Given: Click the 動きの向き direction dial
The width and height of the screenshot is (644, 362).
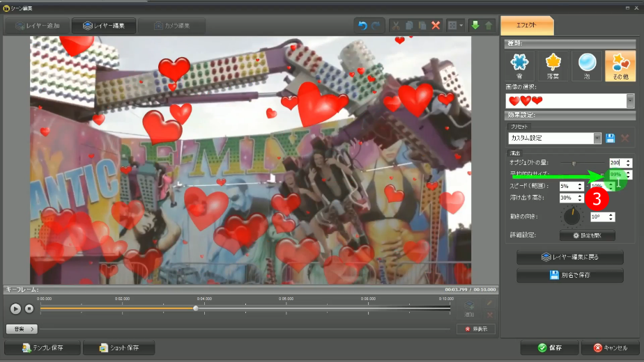Looking at the screenshot, I should (x=572, y=217).
